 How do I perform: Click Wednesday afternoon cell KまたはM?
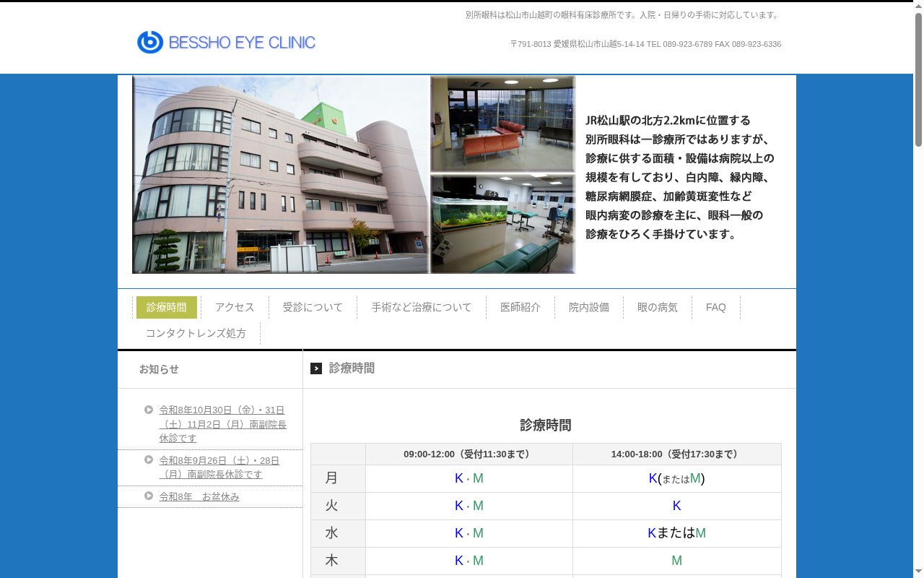676,533
